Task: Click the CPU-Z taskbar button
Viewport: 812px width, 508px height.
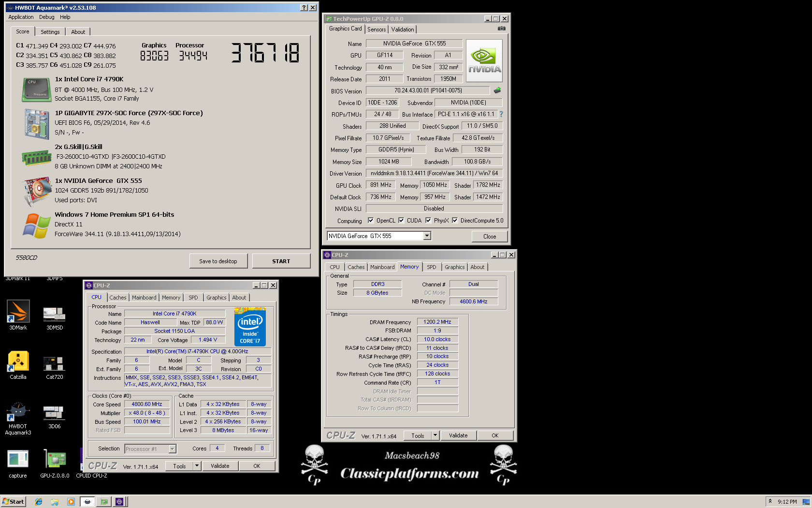Action: [119, 502]
